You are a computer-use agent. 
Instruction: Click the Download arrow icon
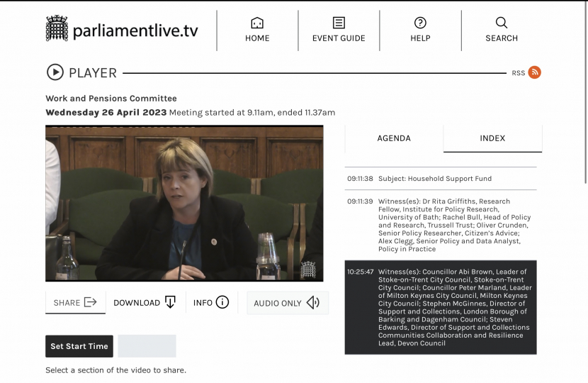coord(170,302)
